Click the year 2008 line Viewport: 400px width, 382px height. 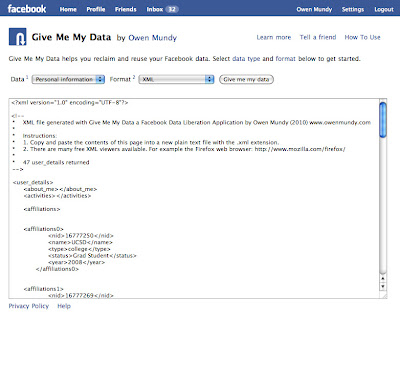click(76, 262)
